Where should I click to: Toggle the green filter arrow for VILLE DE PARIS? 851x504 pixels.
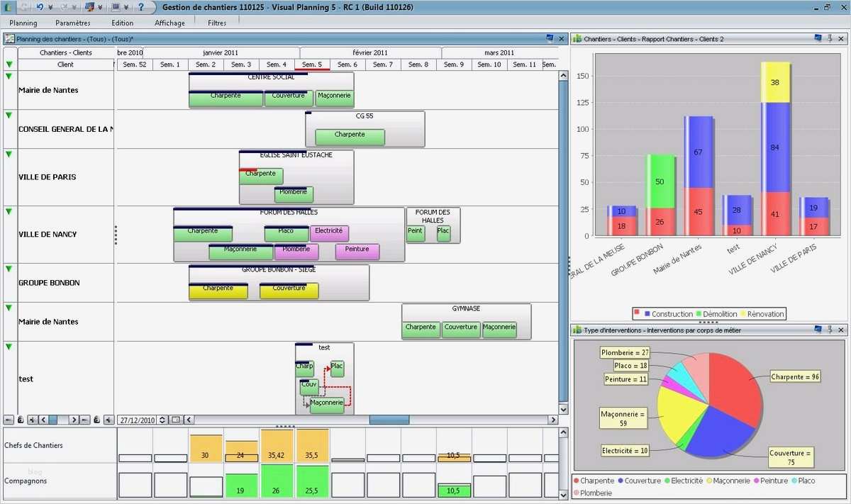(x=9, y=152)
